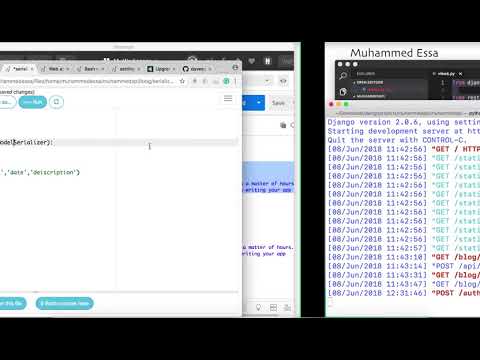Click the lightbulb icon in bottom bar

(258, 308)
